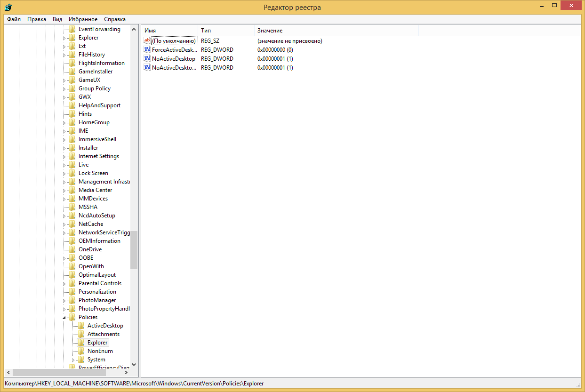Expand the System subkey under Policies
The image size is (585, 392).
[73, 360]
